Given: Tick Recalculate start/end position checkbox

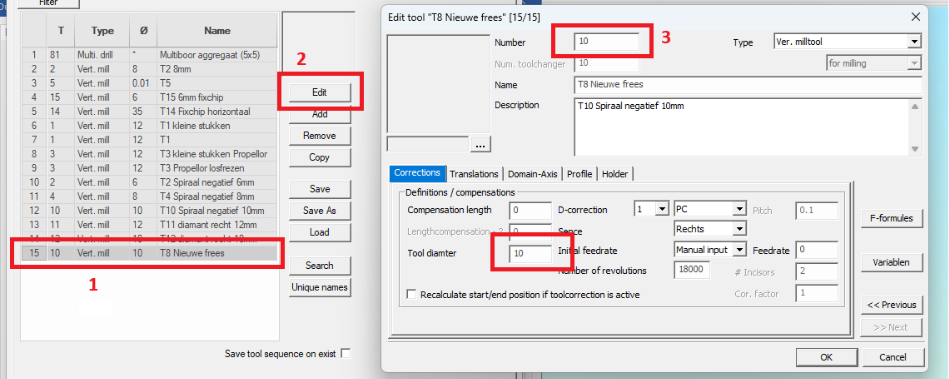Looking at the screenshot, I should click(x=412, y=294).
